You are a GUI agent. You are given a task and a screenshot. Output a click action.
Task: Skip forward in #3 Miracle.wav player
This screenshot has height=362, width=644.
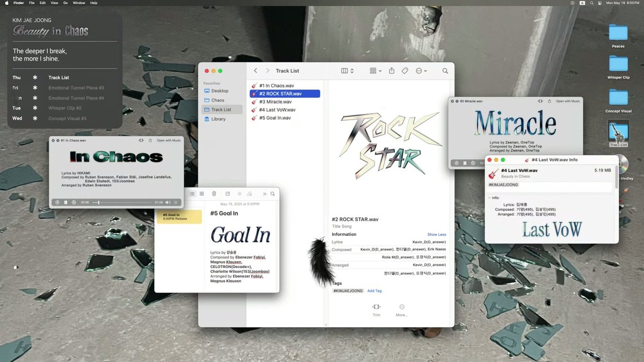pyautogui.click(x=473, y=162)
